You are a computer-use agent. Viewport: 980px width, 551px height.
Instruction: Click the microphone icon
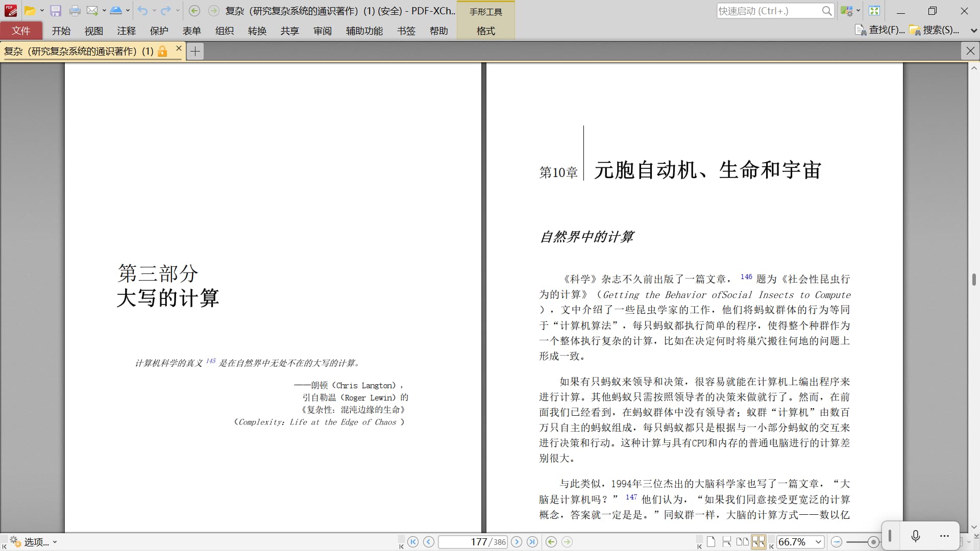(x=916, y=536)
